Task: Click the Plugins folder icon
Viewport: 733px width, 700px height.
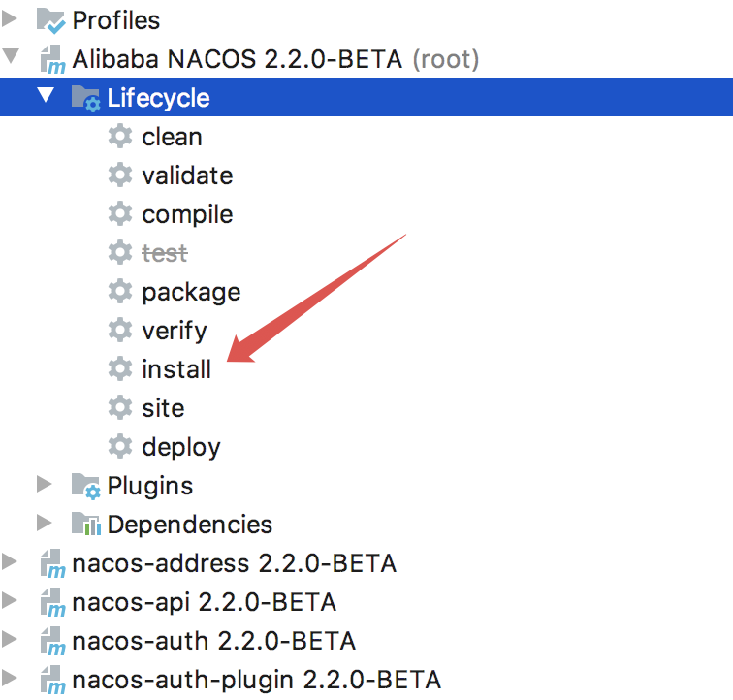Action: pyautogui.click(x=85, y=486)
